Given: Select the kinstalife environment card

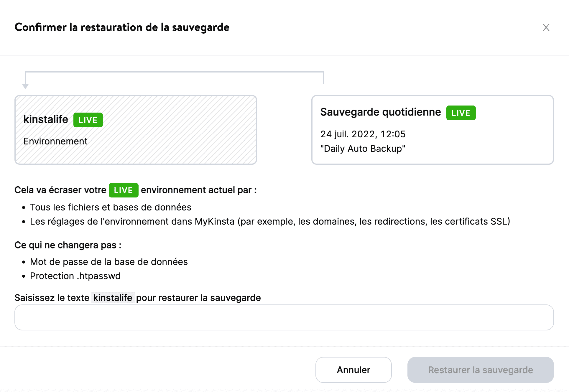Looking at the screenshot, I should point(135,130).
